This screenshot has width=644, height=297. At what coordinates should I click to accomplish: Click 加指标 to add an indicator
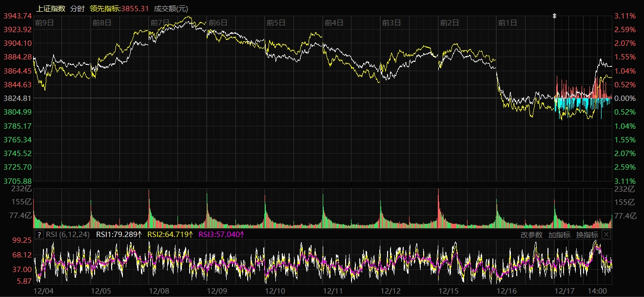(559, 235)
